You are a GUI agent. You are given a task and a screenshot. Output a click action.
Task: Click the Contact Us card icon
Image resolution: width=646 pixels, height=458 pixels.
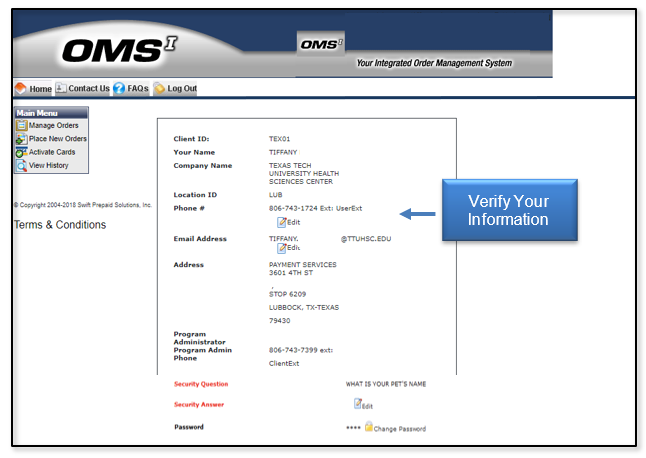pyautogui.click(x=61, y=88)
